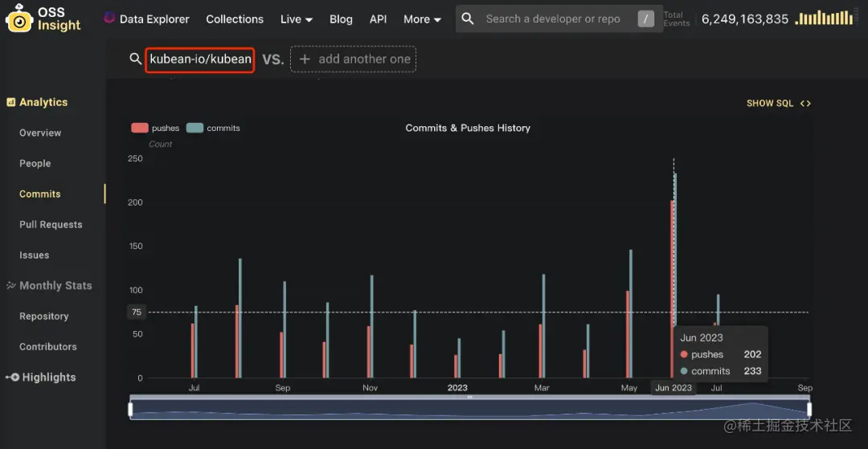Image resolution: width=868 pixels, height=449 pixels.
Task: Click the right handle of the range slider
Action: 809,410
